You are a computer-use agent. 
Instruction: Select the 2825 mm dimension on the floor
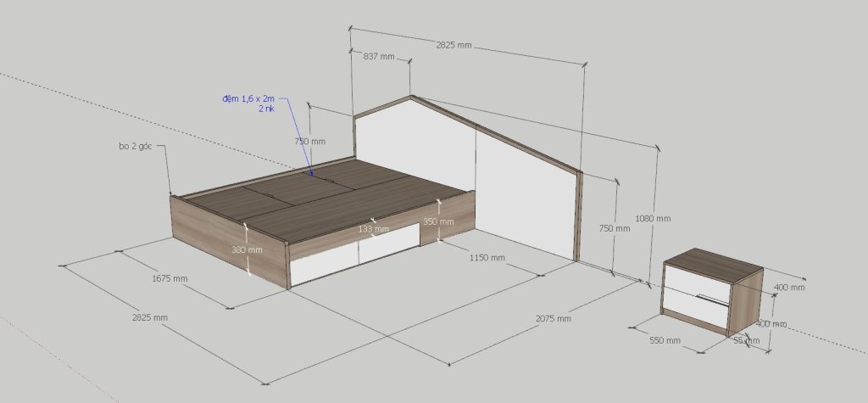(149, 317)
